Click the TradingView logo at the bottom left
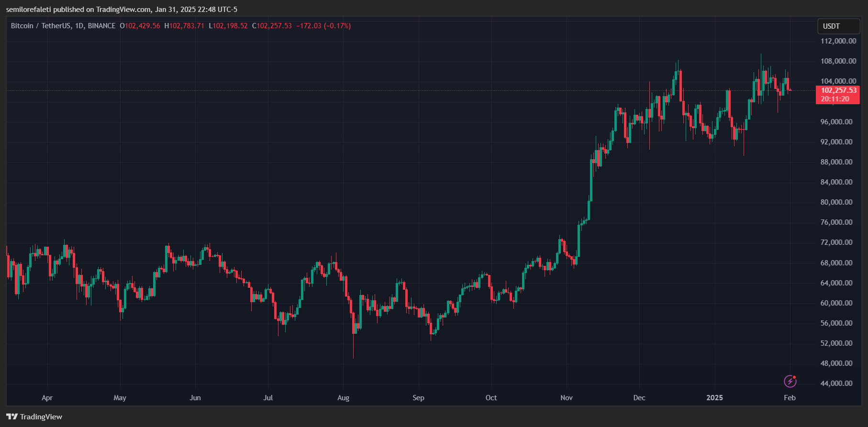 pos(34,416)
